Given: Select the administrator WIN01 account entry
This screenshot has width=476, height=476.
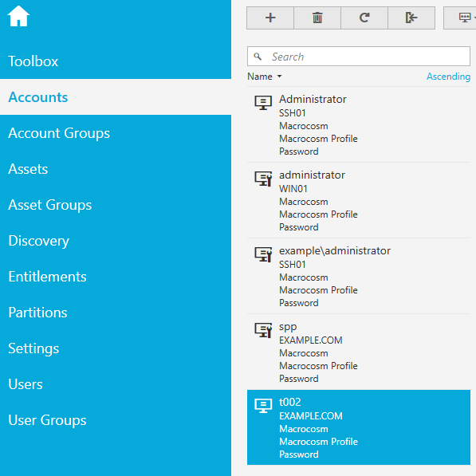Looking at the screenshot, I should [359, 200].
